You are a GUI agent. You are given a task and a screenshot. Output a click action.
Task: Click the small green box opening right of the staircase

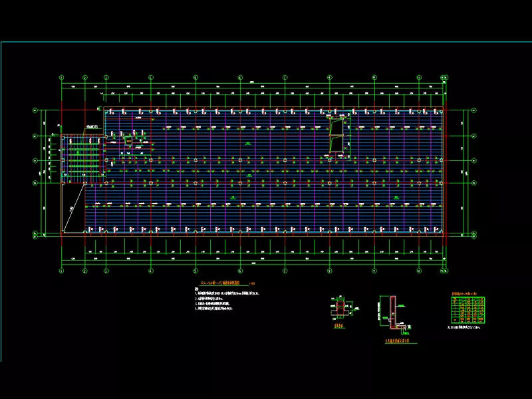pyautogui.click(x=129, y=140)
